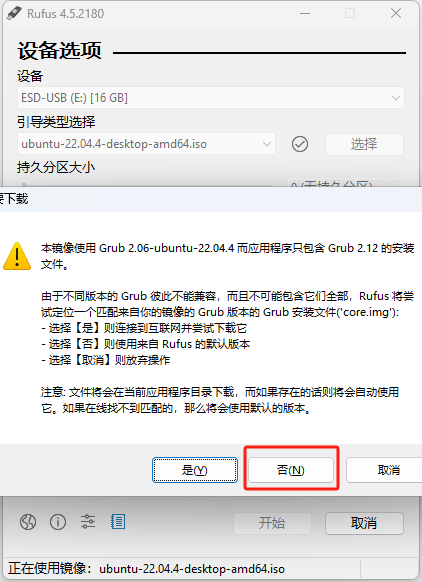Click the status bar image name text
Viewport: 422px width, 582px height.
pyautogui.click(x=192, y=568)
